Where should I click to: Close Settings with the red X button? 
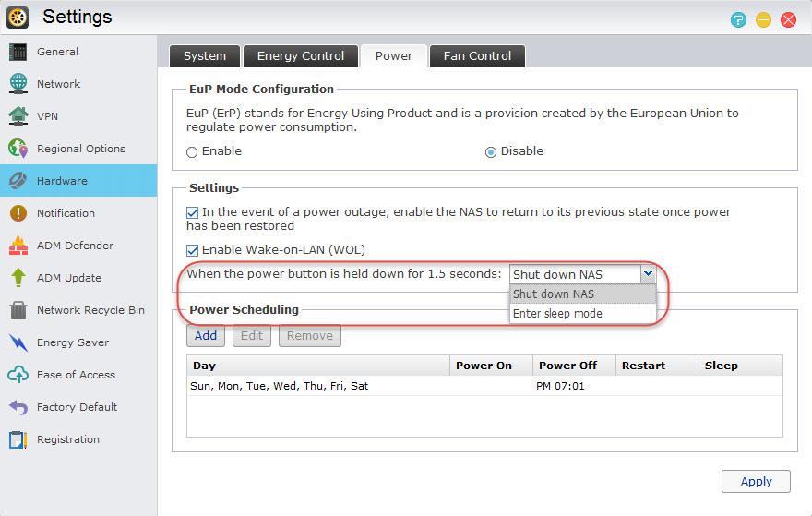click(x=788, y=19)
